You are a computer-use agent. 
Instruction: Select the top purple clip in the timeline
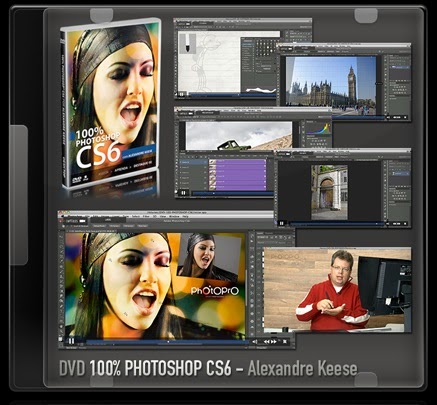237,162
